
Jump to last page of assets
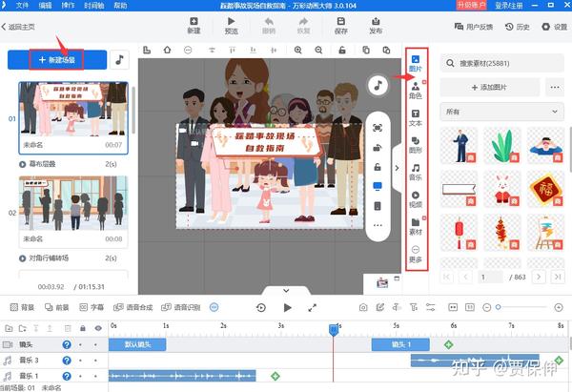pos(558,277)
